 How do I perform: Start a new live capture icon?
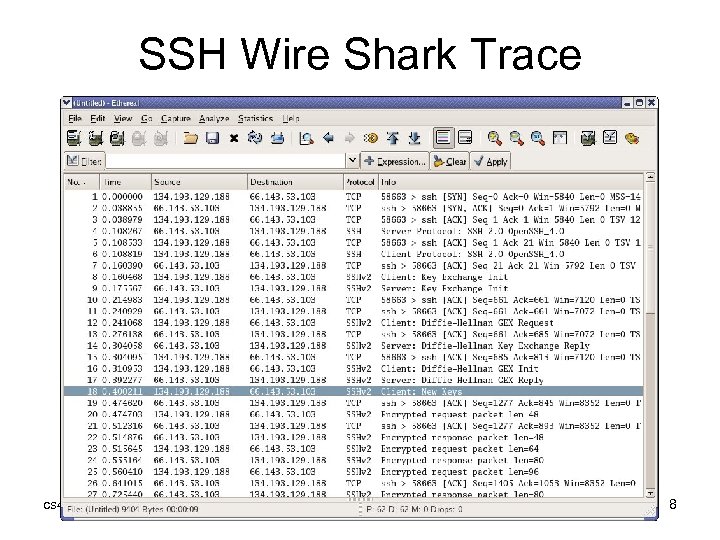(x=117, y=138)
